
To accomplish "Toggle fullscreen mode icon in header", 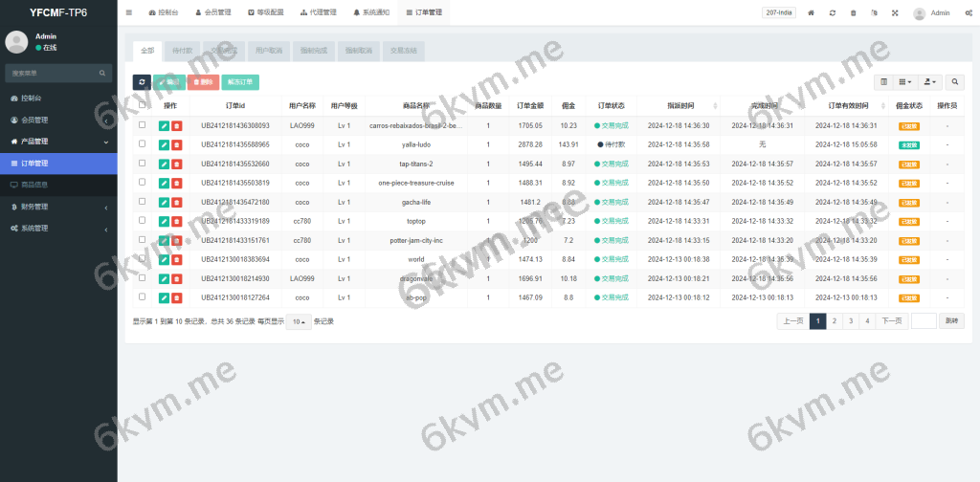I will (895, 13).
